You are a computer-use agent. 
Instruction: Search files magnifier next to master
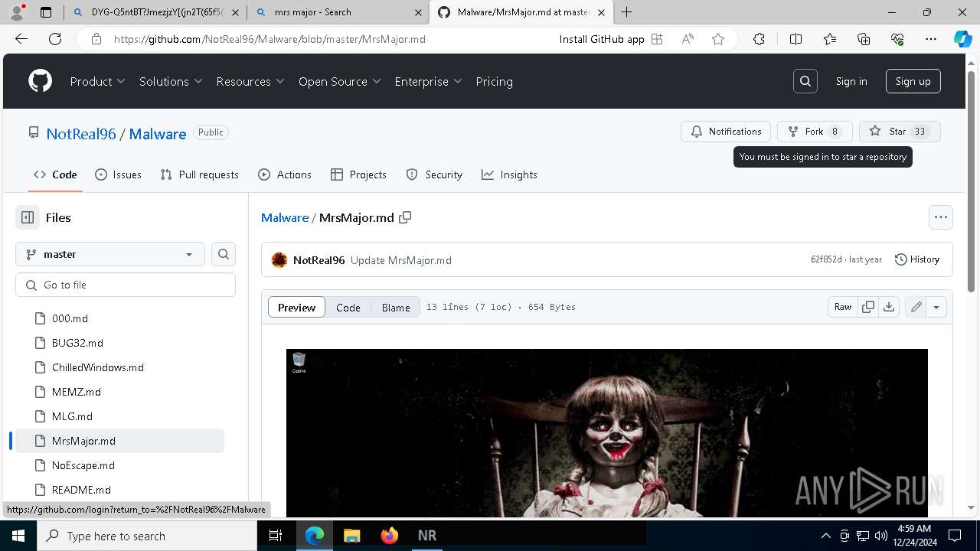point(224,254)
